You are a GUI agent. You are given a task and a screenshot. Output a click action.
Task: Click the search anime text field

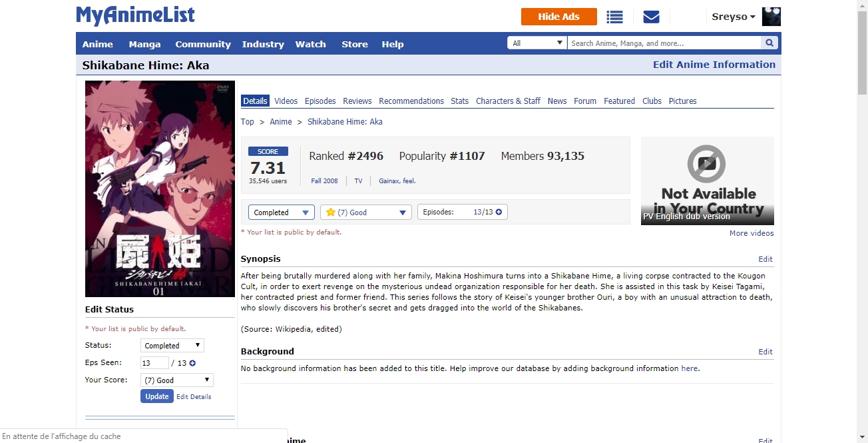pos(664,43)
